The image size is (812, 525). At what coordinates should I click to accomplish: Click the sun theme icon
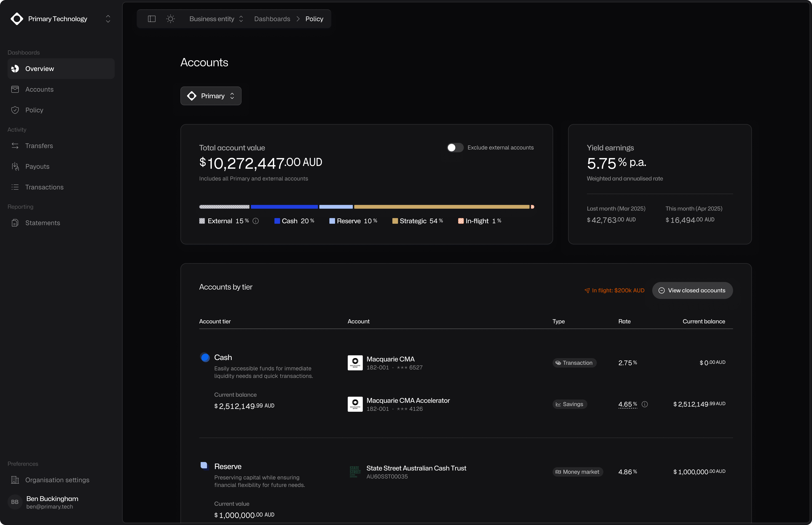pyautogui.click(x=171, y=19)
